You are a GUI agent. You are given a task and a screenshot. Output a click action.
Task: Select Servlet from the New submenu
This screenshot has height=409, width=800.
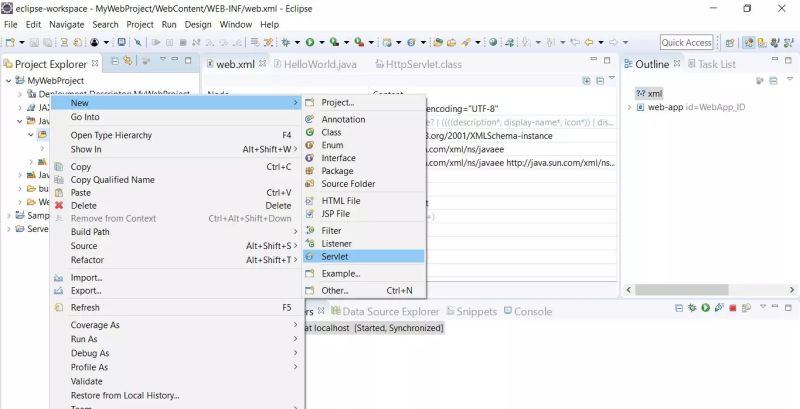click(364, 257)
